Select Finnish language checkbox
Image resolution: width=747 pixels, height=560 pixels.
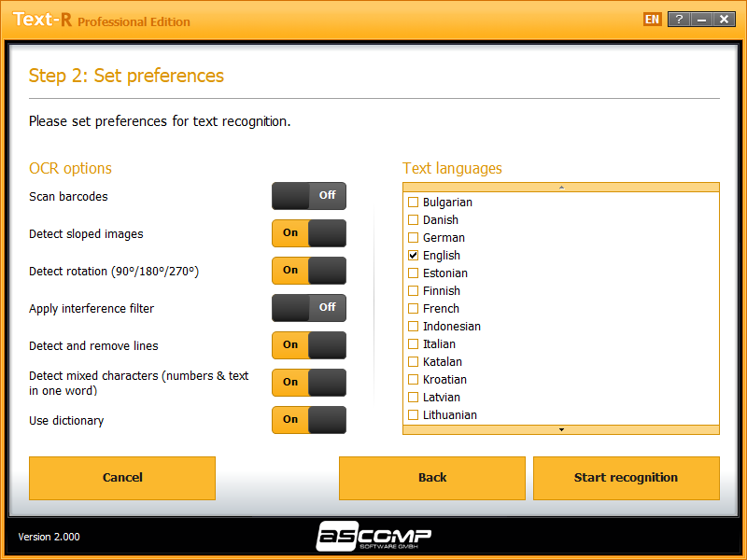coord(413,290)
